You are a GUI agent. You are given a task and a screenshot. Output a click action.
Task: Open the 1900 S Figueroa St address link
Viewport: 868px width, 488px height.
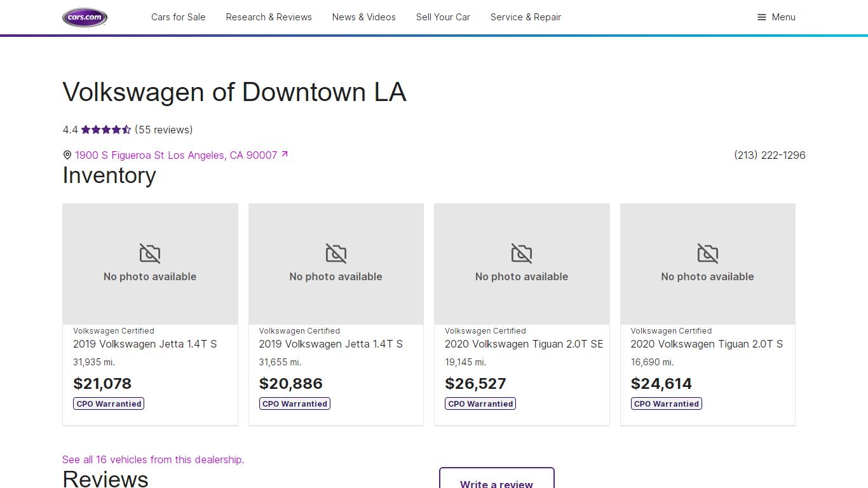(176, 155)
